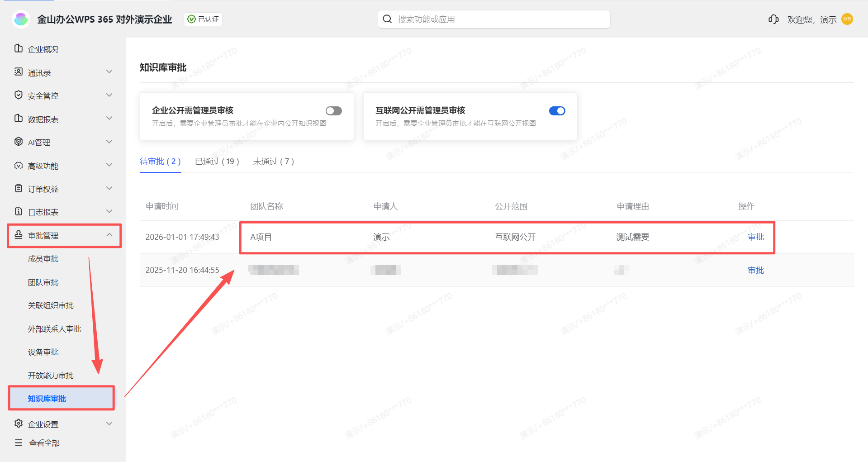Click the 高级功能 icon
868x462 pixels.
pyautogui.click(x=19, y=166)
